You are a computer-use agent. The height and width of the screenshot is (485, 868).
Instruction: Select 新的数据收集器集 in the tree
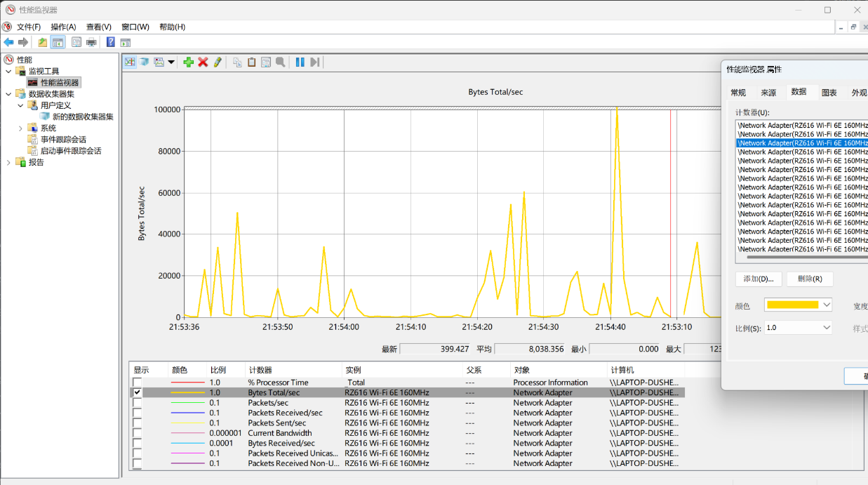(x=83, y=117)
